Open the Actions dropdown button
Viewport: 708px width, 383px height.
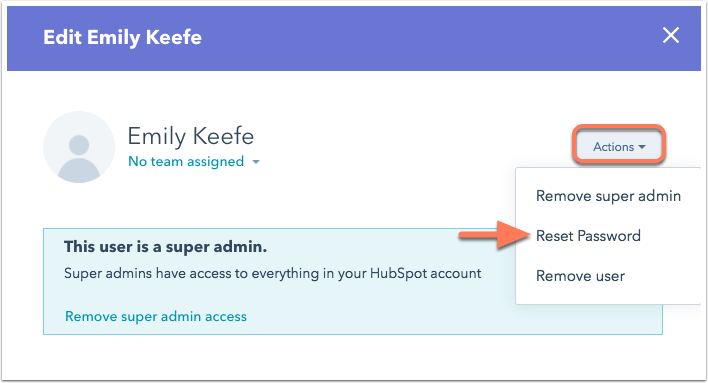click(x=619, y=147)
